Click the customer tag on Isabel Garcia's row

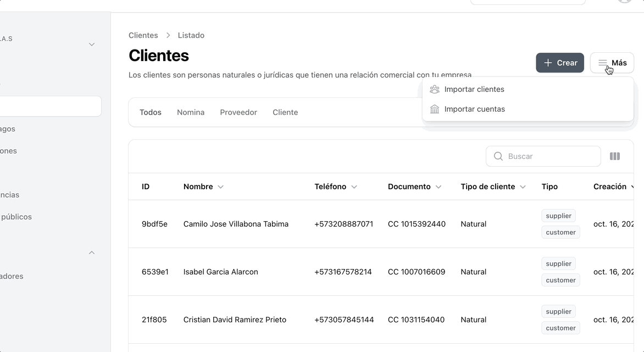560,280
